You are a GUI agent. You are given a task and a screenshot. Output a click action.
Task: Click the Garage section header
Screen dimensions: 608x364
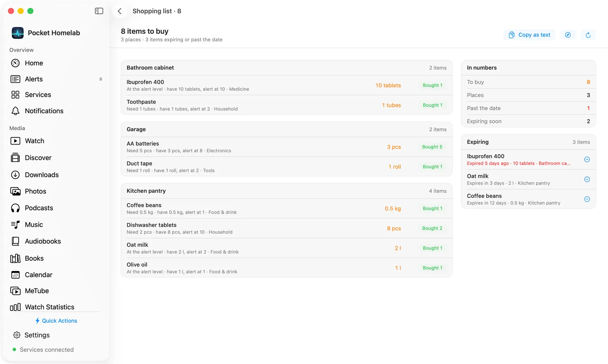[x=287, y=129]
